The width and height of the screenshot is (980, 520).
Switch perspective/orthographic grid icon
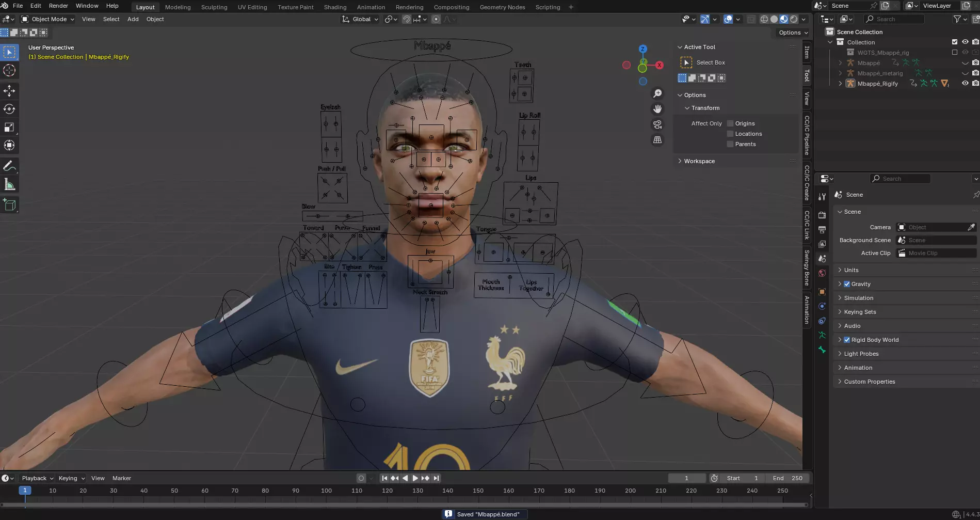[657, 140]
